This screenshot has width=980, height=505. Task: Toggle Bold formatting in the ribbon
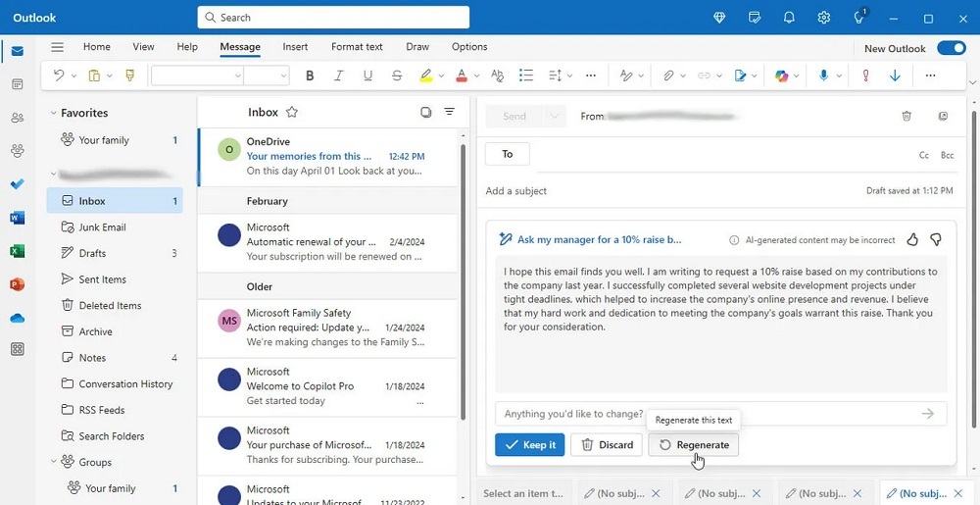click(310, 76)
